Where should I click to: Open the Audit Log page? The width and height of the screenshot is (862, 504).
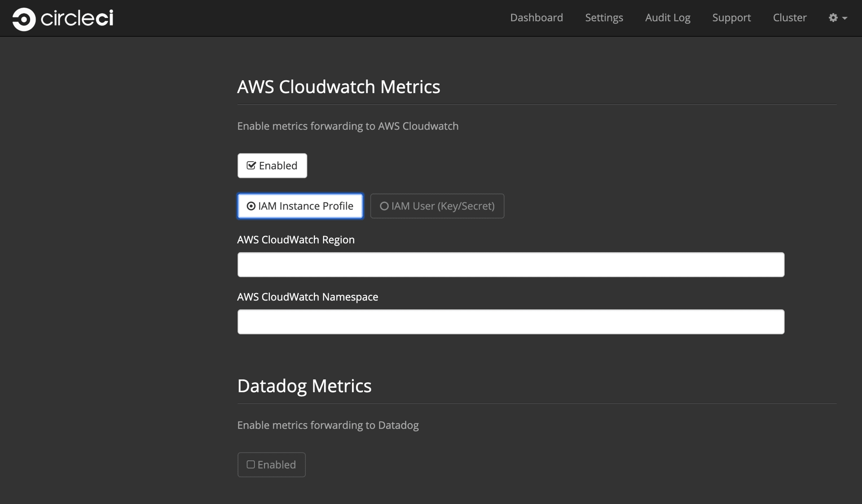coord(668,18)
